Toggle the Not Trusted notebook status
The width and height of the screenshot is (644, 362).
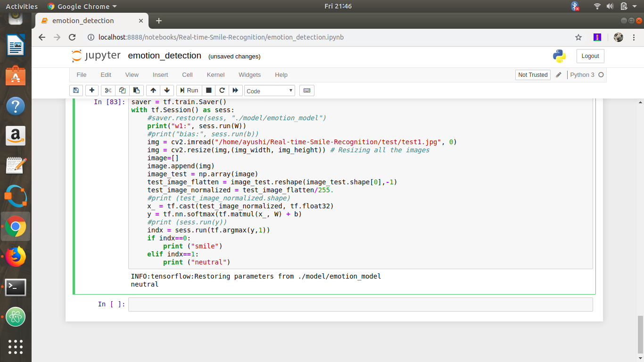click(x=533, y=75)
